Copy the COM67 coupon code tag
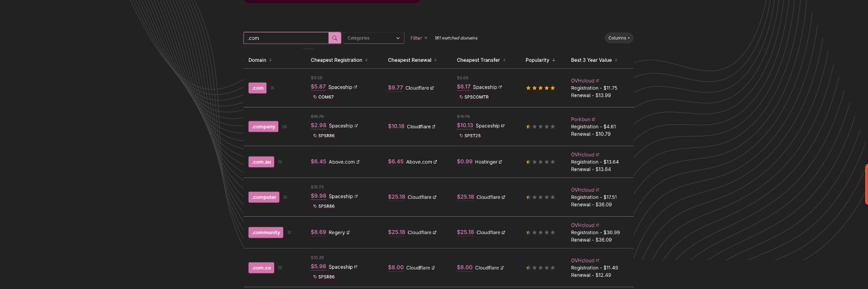The width and height of the screenshot is (868, 289). pos(323,97)
